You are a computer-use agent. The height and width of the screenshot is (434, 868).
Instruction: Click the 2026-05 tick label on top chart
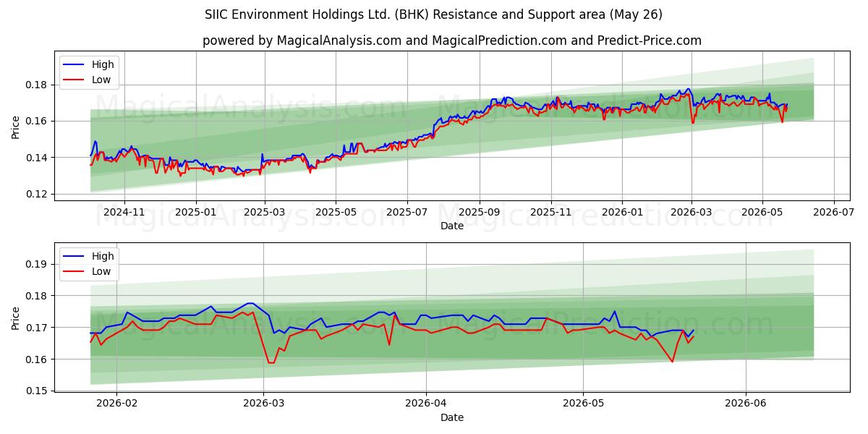(x=762, y=212)
